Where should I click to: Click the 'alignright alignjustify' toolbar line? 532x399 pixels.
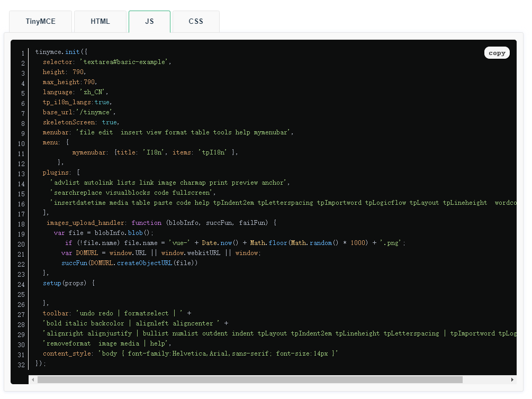279,333
